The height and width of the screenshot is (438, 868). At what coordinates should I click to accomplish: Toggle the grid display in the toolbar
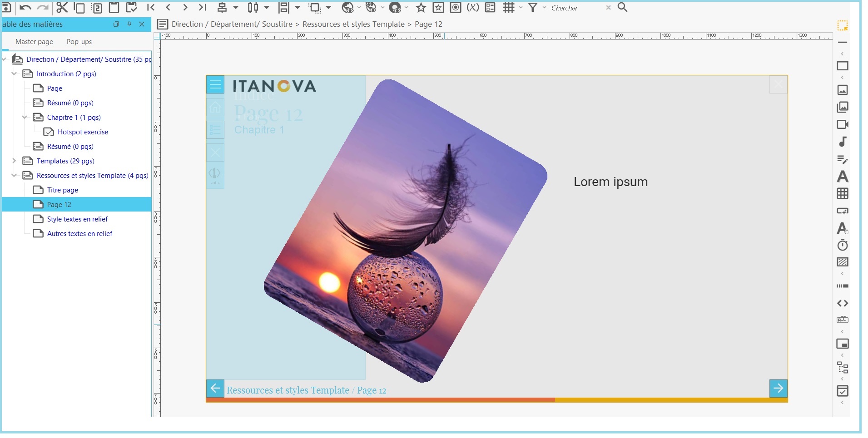[509, 8]
